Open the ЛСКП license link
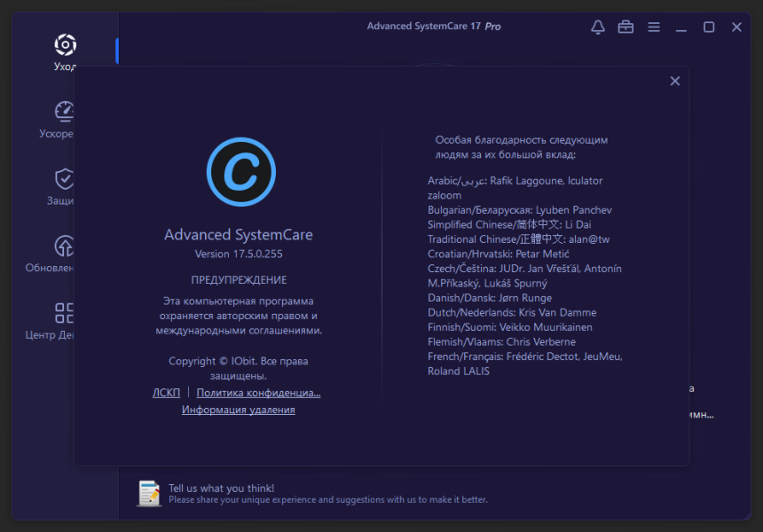Screen dimensions: 763x532 [167, 393]
